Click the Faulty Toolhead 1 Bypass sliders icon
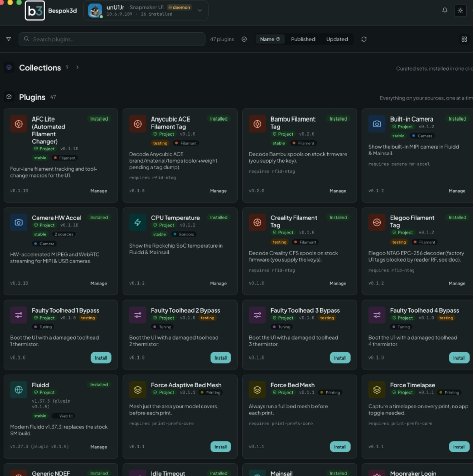The image size is (473, 476). (19, 315)
